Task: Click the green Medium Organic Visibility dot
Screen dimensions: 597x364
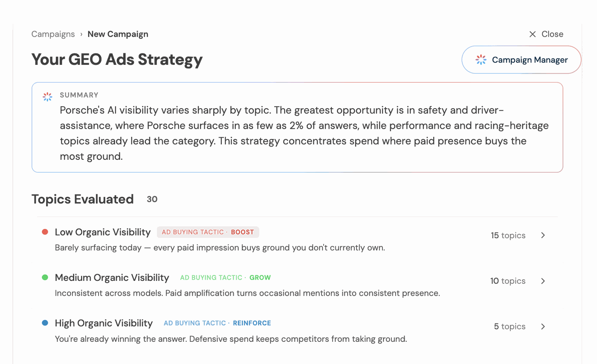Action: pyautogui.click(x=45, y=277)
